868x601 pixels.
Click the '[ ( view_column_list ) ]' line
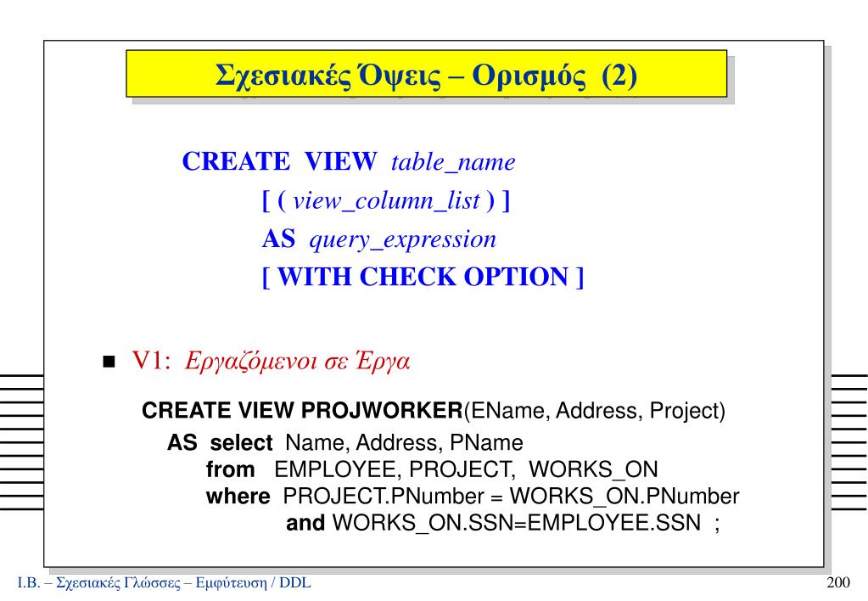(x=386, y=200)
